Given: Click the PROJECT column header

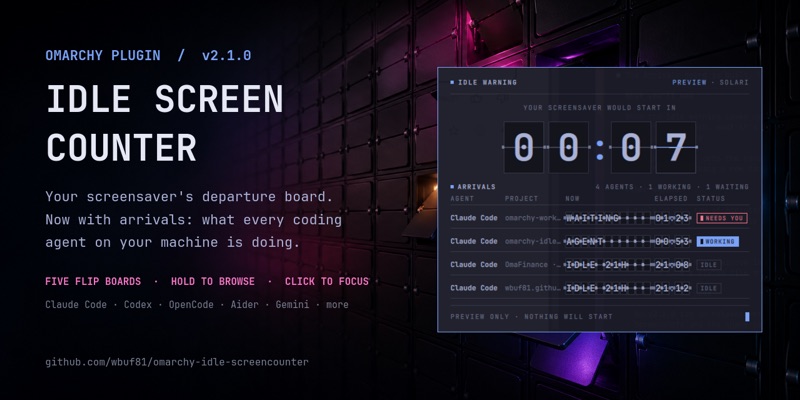Looking at the screenshot, I should pos(521,198).
